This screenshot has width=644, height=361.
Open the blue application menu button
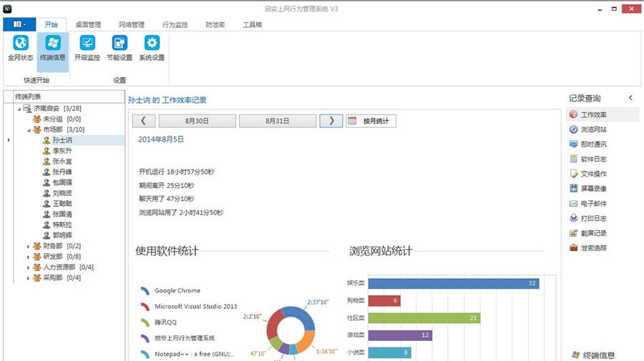coord(19,24)
